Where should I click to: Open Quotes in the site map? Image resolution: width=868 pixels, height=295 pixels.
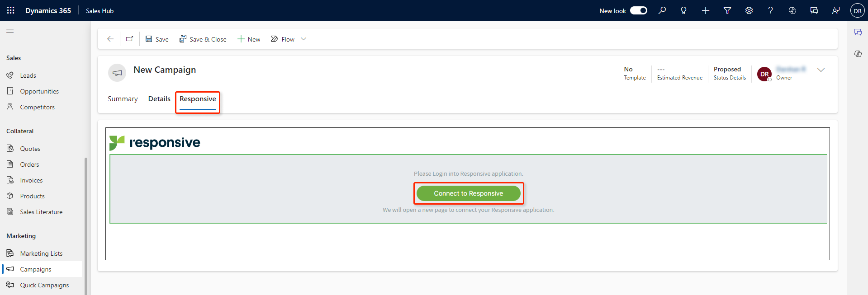click(x=30, y=149)
